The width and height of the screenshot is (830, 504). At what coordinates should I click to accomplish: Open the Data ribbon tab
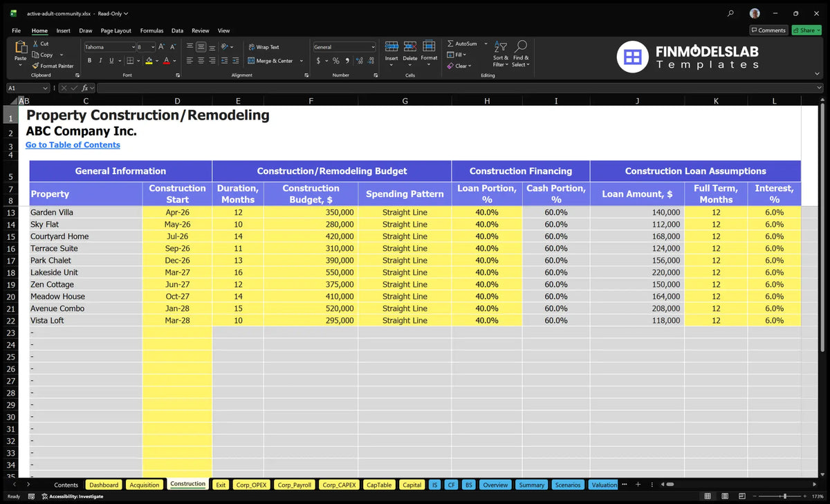click(x=178, y=30)
